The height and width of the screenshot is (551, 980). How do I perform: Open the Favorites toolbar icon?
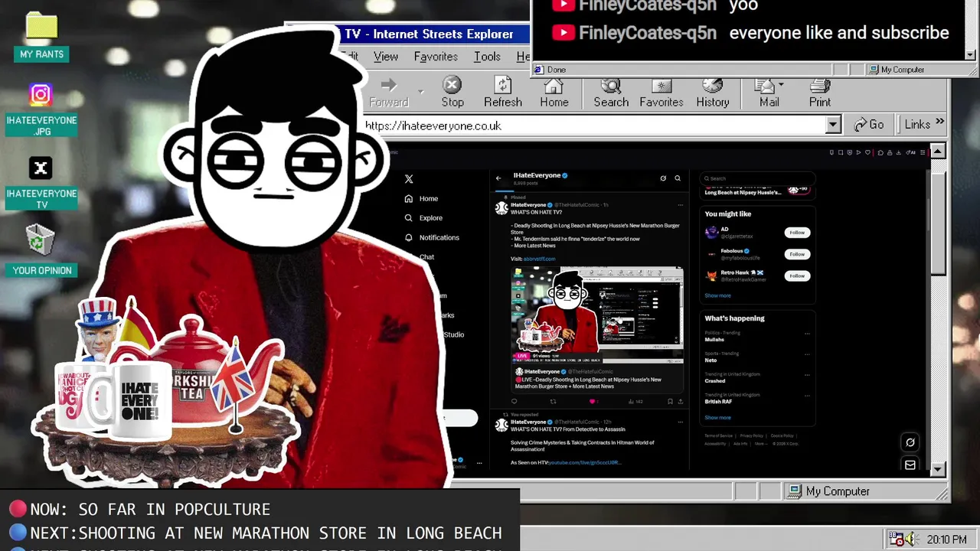coord(661,93)
